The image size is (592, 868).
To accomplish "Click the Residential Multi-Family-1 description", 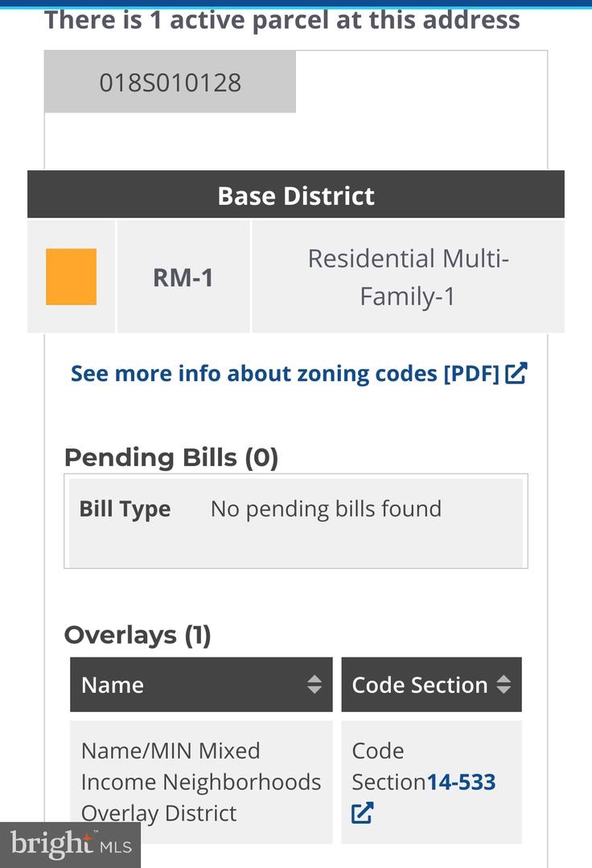I will coord(408,277).
